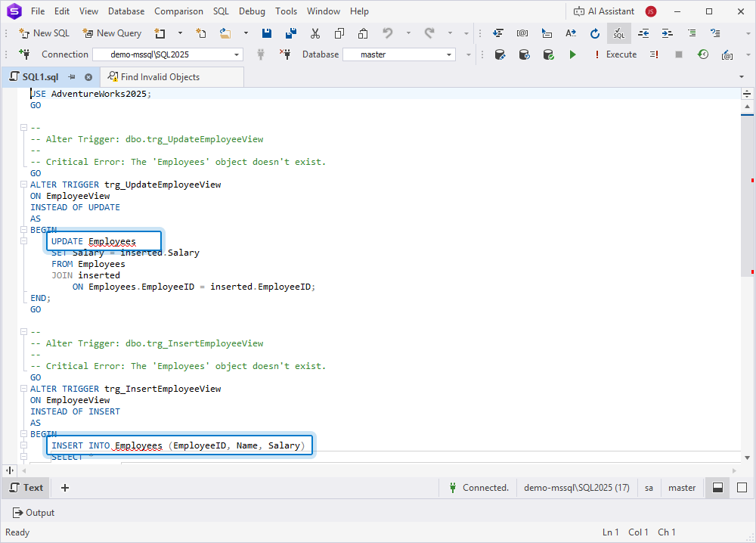Switch to the Text view tab
The width and height of the screenshot is (756, 543).
click(26, 488)
